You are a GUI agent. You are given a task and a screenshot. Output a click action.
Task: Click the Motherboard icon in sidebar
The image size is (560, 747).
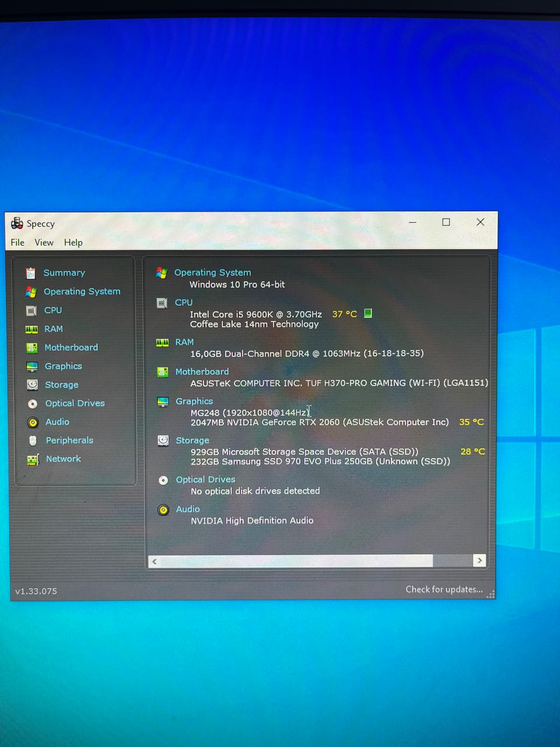pyautogui.click(x=32, y=348)
